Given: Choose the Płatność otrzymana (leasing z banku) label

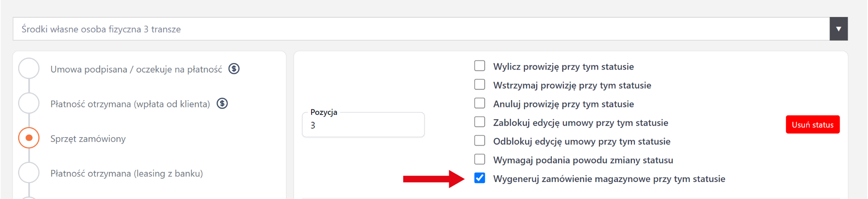Looking at the screenshot, I should 127,174.
